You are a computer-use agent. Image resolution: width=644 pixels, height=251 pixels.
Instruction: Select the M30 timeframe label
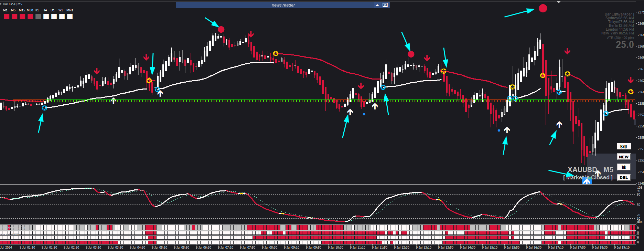click(x=30, y=10)
